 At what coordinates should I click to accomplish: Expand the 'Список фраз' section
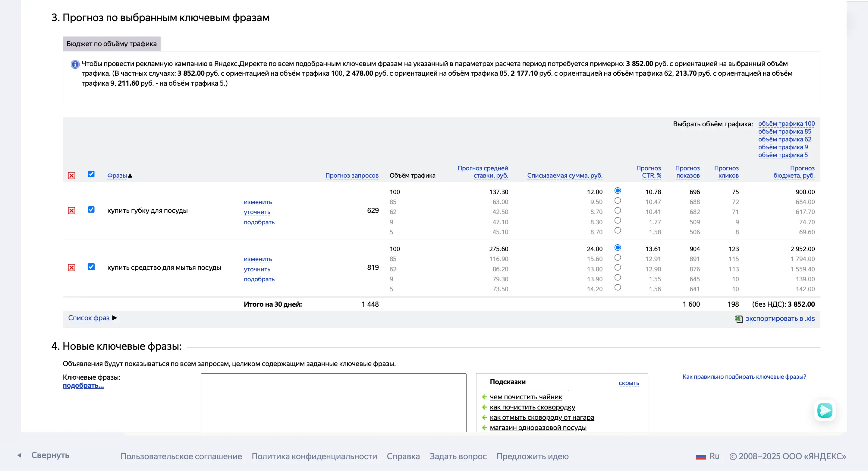tap(89, 318)
